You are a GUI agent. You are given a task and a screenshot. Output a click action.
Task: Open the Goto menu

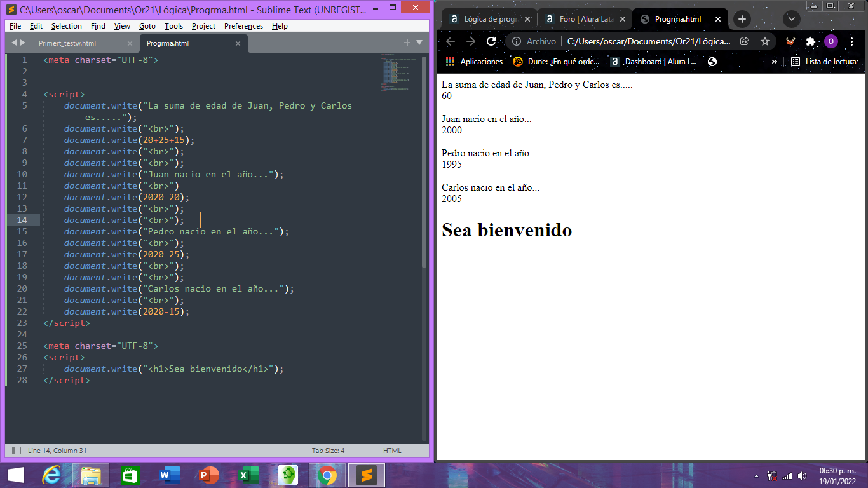pos(147,26)
